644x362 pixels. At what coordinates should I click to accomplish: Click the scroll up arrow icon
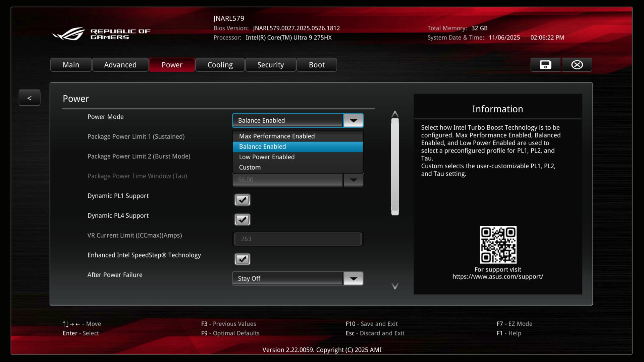pos(395,114)
